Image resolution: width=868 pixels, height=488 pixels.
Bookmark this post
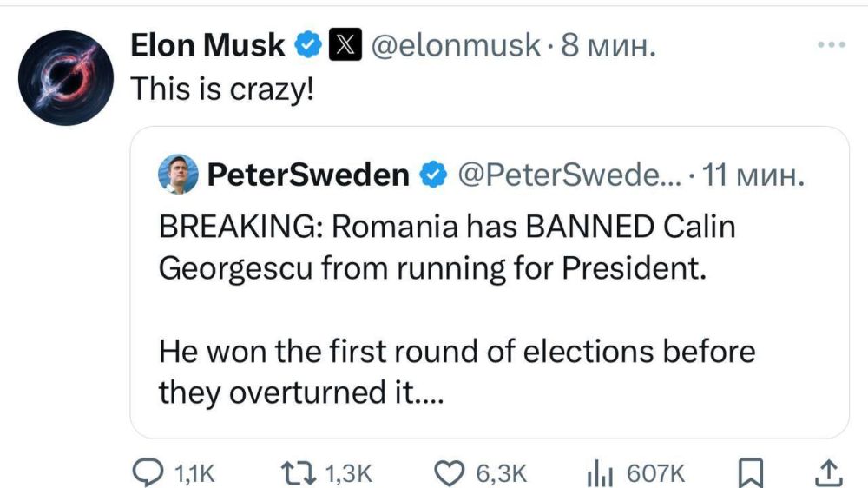pyautogui.click(x=747, y=472)
